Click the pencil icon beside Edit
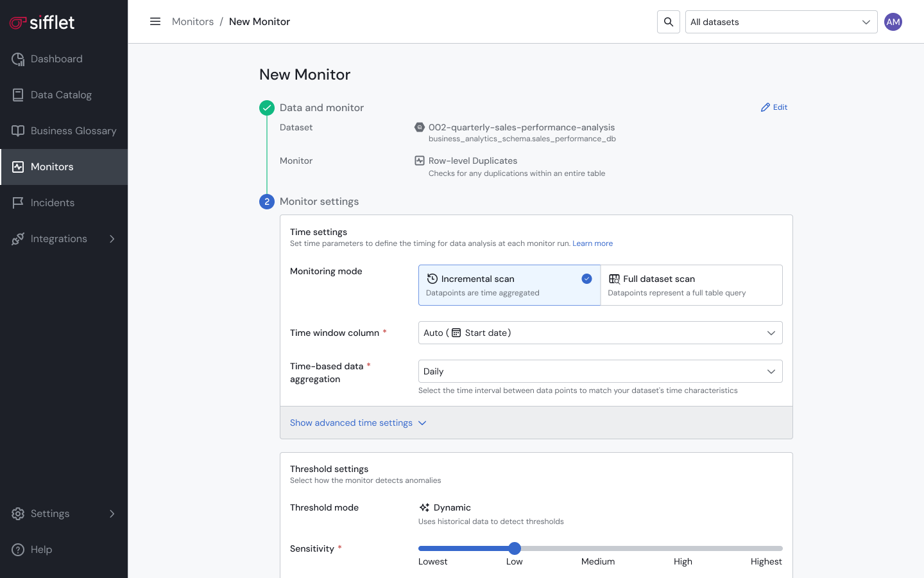 [x=766, y=107]
